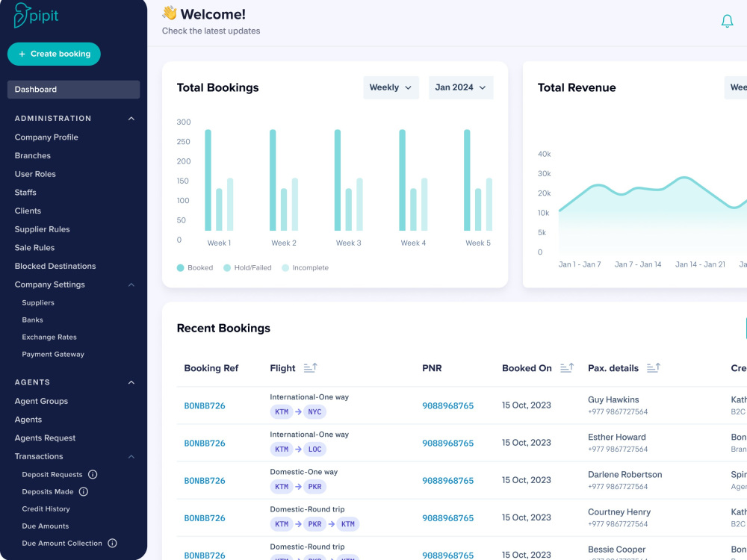Click Hold/Failed legend dot
The width and height of the screenshot is (747, 560).
click(227, 267)
